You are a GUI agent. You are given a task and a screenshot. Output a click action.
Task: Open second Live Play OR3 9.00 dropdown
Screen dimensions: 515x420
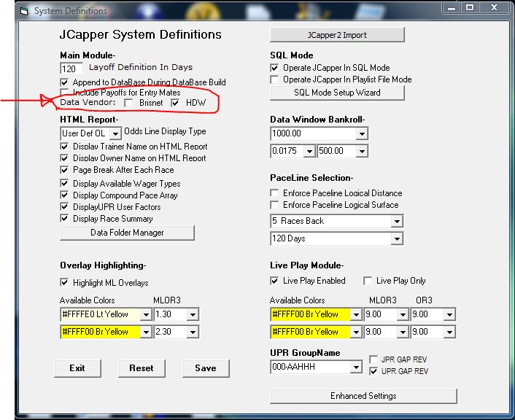coord(449,332)
